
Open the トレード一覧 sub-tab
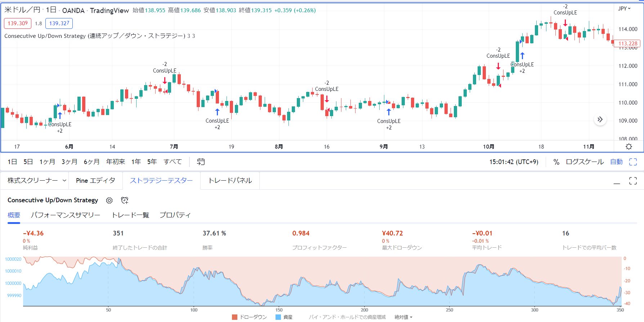click(x=130, y=215)
